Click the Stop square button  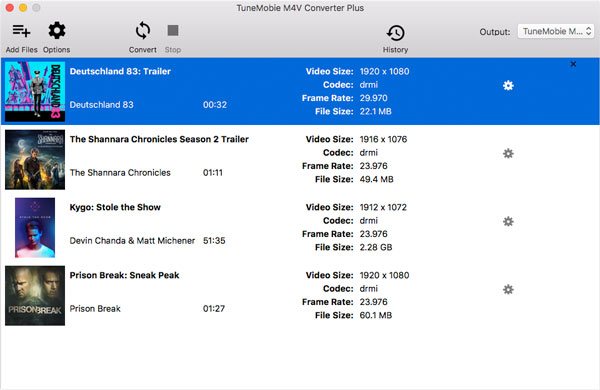click(173, 30)
